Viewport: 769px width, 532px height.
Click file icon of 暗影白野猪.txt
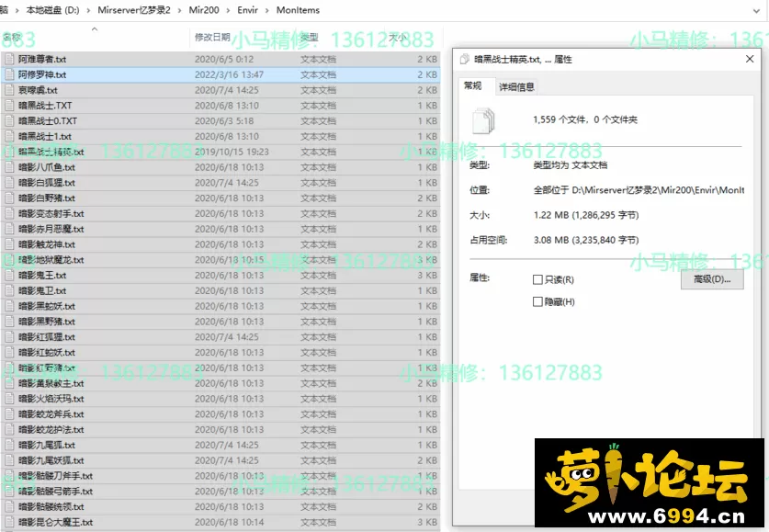point(9,198)
